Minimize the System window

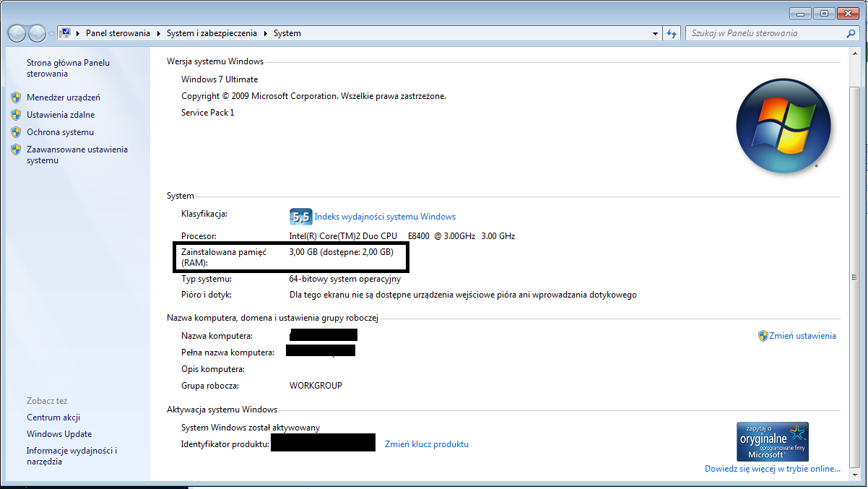click(800, 12)
